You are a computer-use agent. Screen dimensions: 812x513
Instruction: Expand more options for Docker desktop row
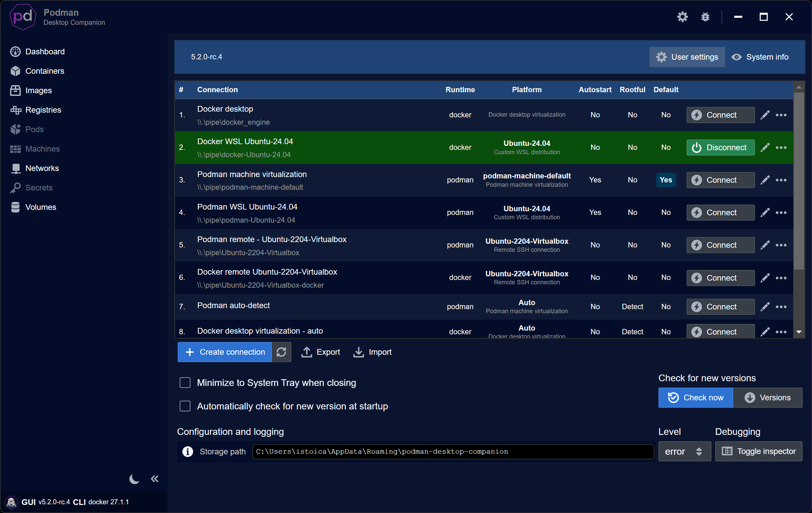tap(781, 115)
